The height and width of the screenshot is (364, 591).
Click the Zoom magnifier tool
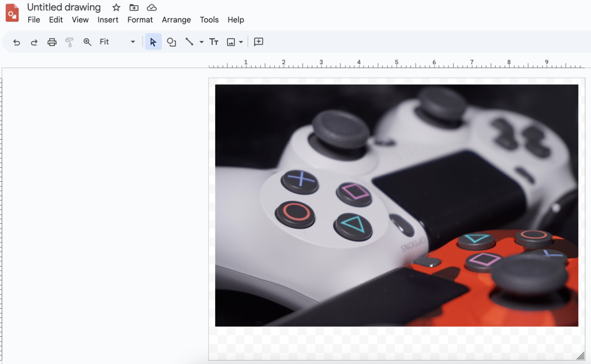pyautogui.click(x=87, y=42)
